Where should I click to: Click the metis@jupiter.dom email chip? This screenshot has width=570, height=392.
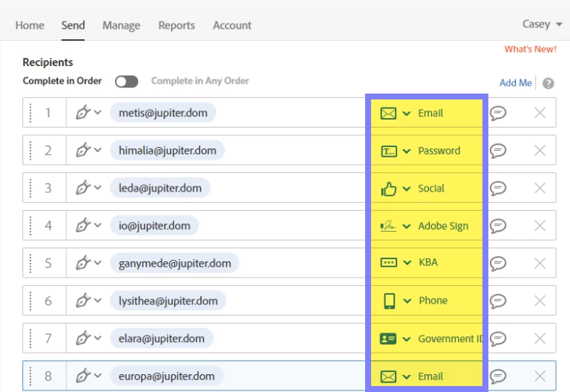click(163, 113)
